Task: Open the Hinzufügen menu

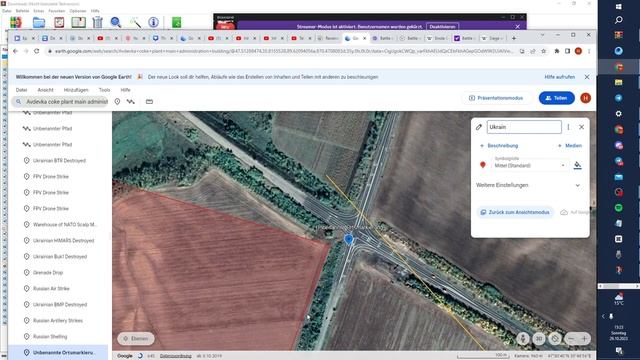Action: pos(76,90)
